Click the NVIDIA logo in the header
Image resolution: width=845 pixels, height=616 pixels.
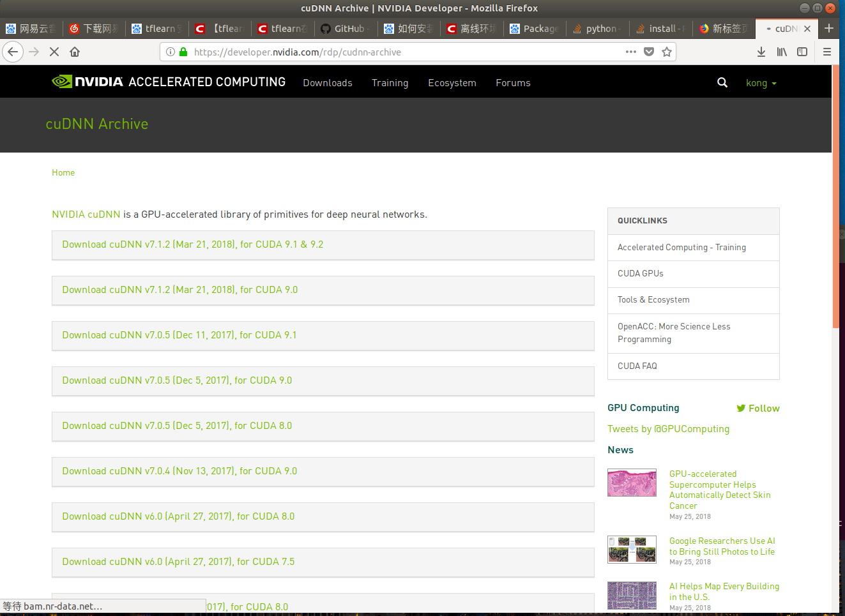88,82
